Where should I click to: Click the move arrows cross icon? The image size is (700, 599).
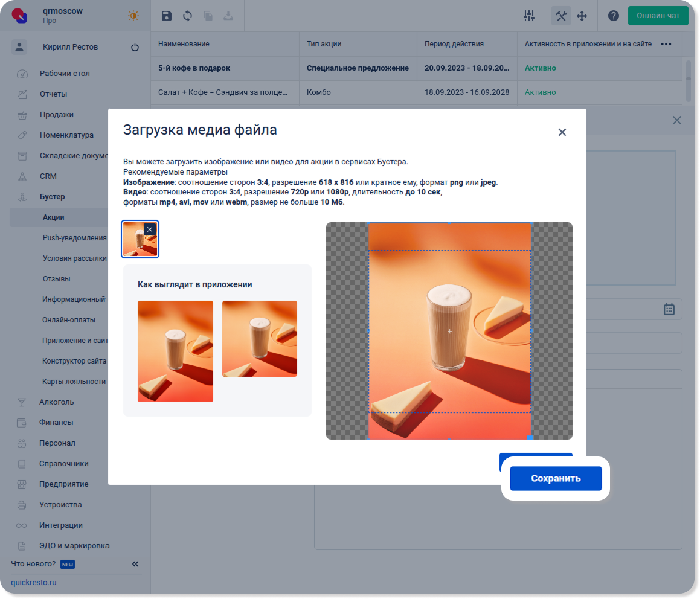(582, 16)
